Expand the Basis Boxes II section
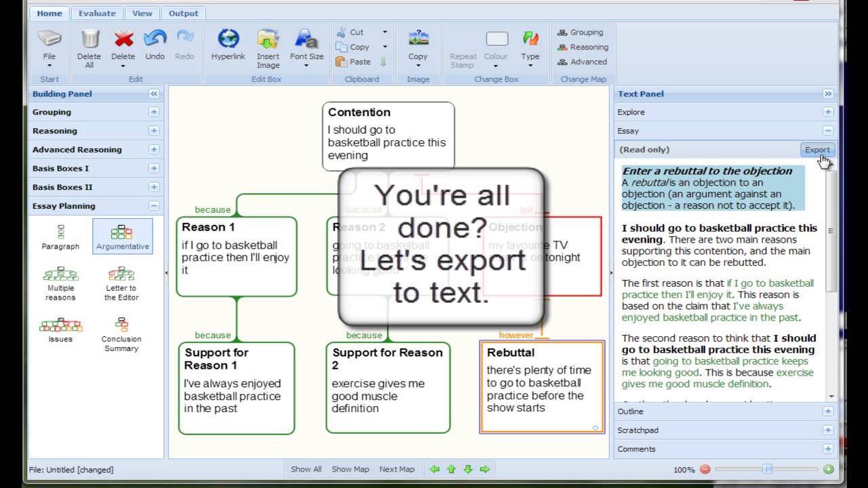The image size is (868, 488). point(154,187)
